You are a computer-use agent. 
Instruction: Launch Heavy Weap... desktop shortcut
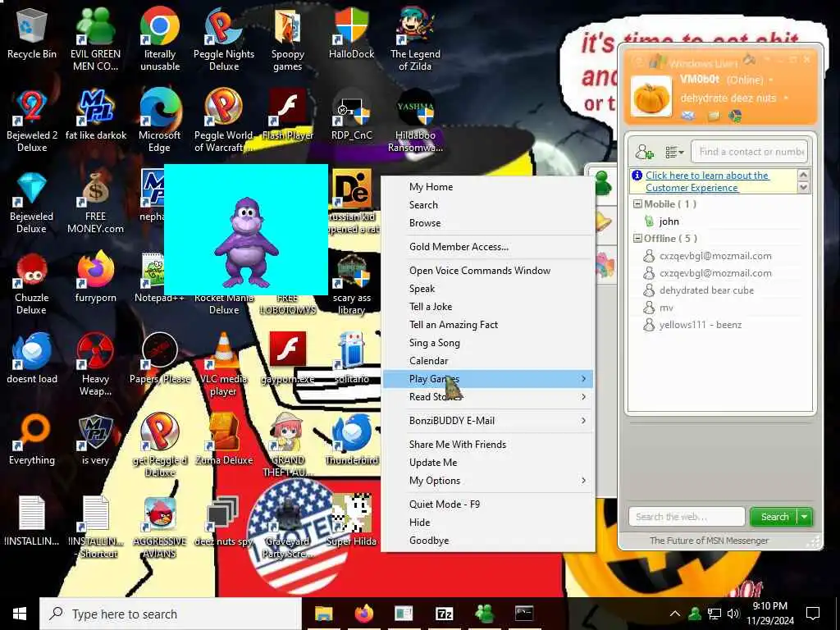95,364
